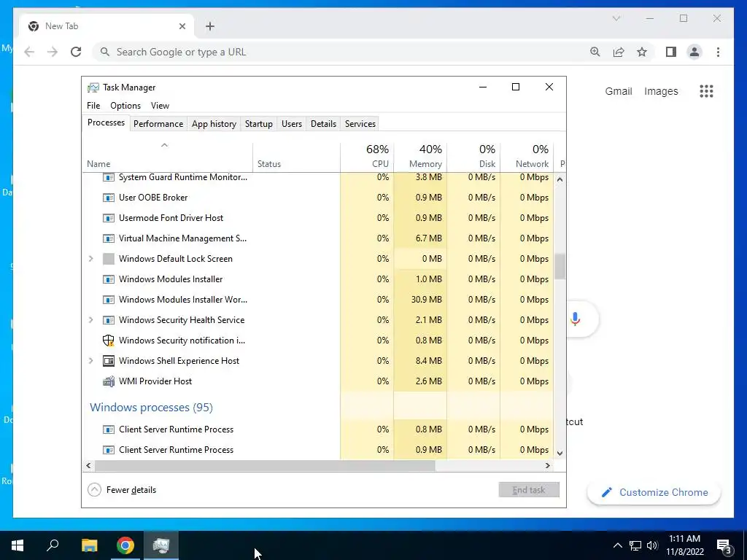Click the scroll right arrow in Task Manager

pos(548,466)
